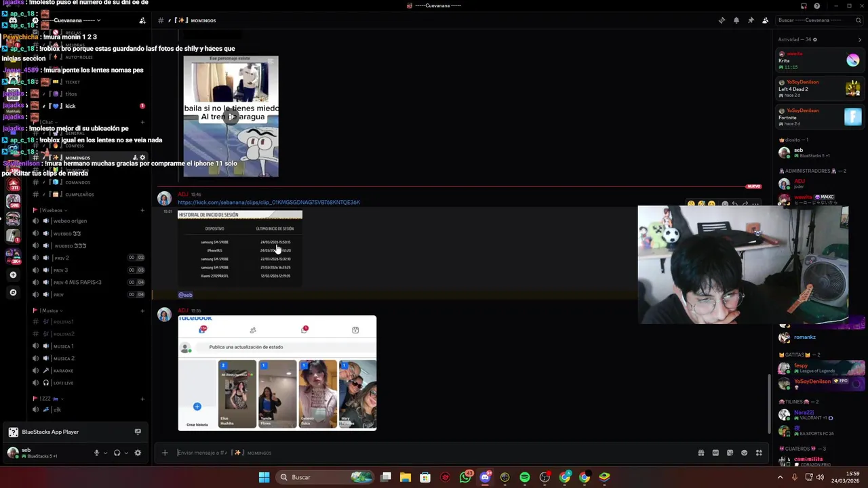Join the afk voice channel
The image size is (868, 488).
(x=88, y=409)
